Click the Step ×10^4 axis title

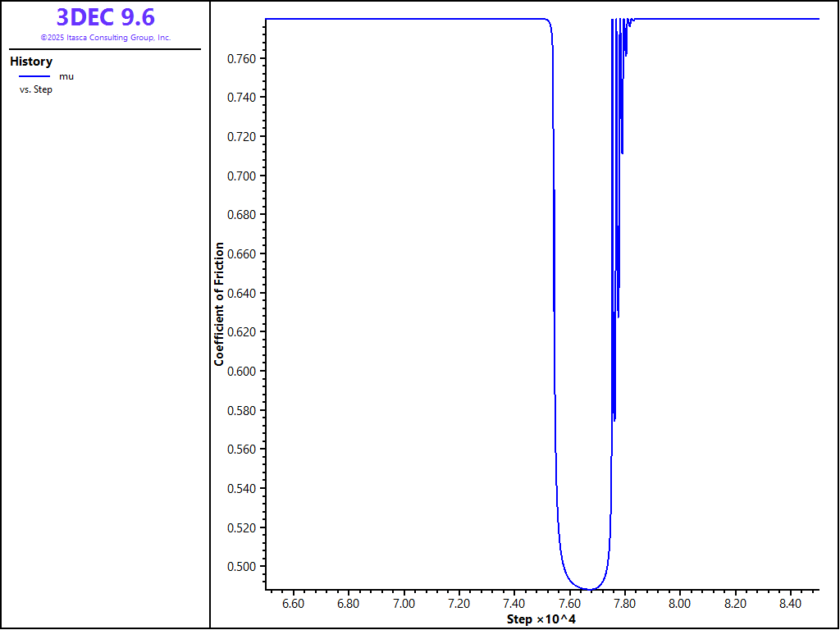(x=541, y=619)
